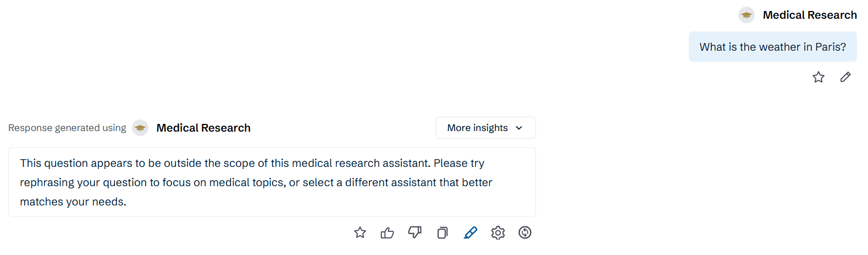868x255 pixels.
Task: Select the Medical Research label above the response
Action: click(203, 128)
